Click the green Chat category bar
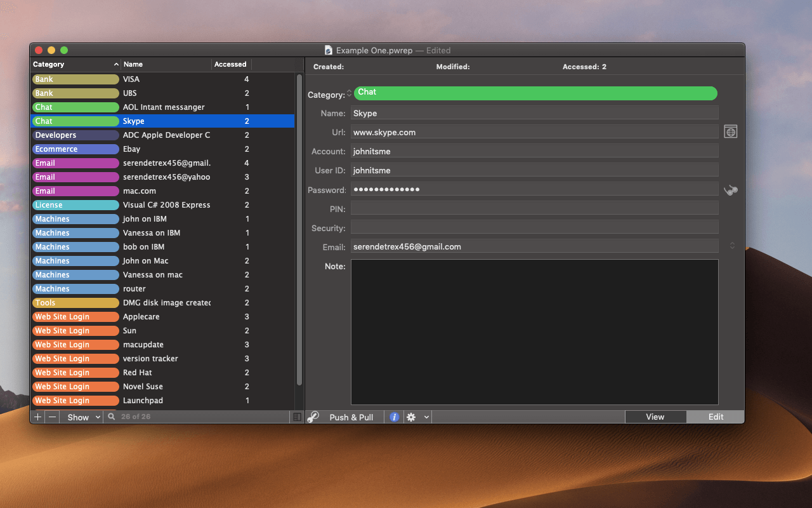The width and height of the screenshot is (812, 508). (535, 93)
